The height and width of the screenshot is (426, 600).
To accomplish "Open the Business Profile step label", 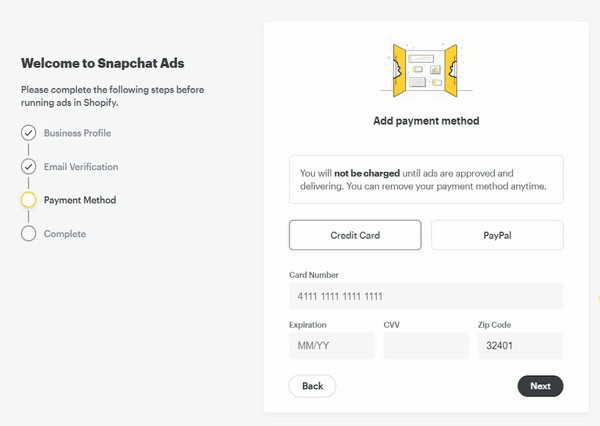I will [x=77, y=133].
